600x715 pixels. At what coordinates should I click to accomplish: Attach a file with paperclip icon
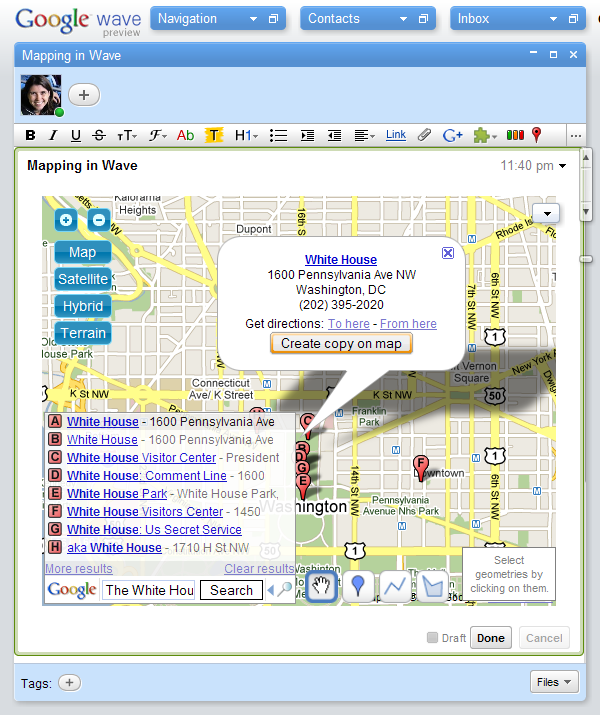pyautogui.click(x=424, y=135)
